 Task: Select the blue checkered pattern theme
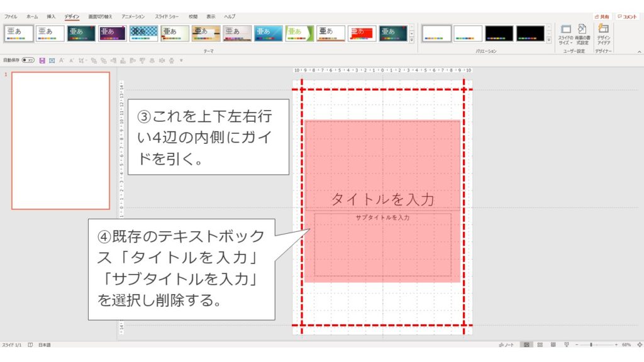(x=144, y=34)
